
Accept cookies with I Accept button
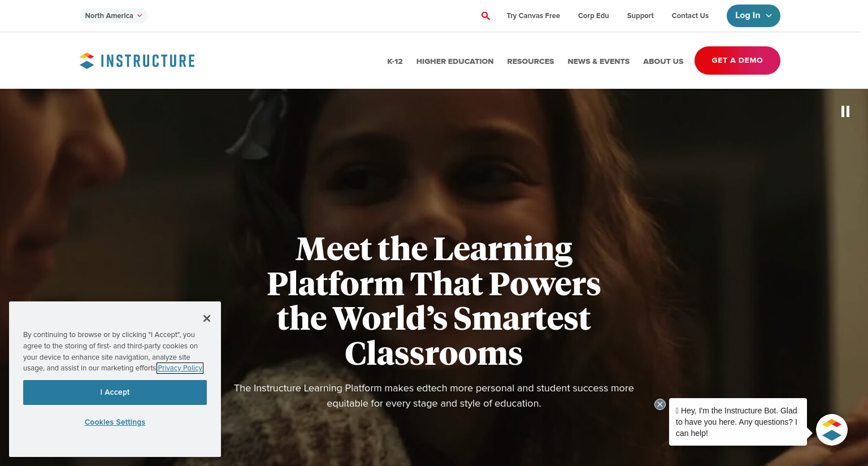tap(115, 392)
